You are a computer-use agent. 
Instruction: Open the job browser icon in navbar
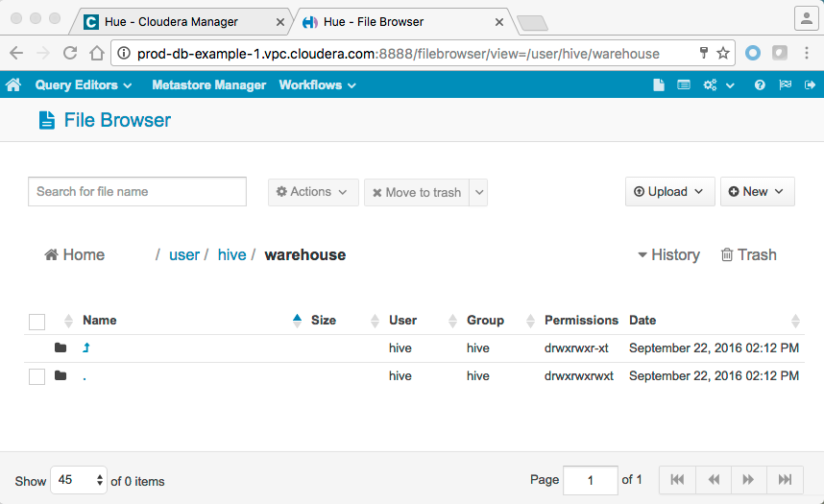coord(684,85)
